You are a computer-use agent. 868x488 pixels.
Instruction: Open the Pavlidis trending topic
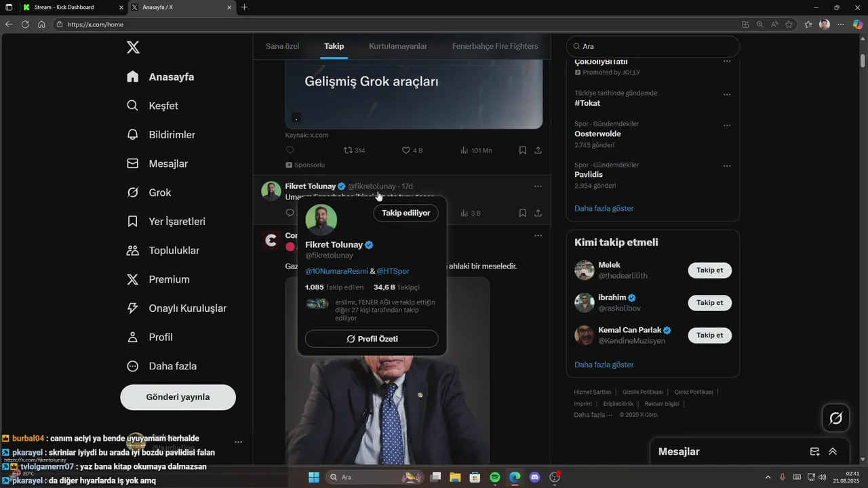click(x=589, y=174)
